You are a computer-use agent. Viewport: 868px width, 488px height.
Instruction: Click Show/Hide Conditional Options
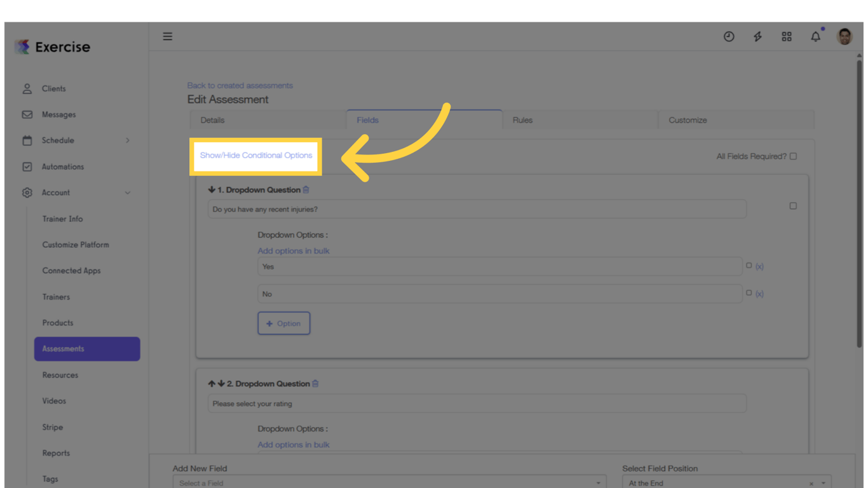click(255, 155)
